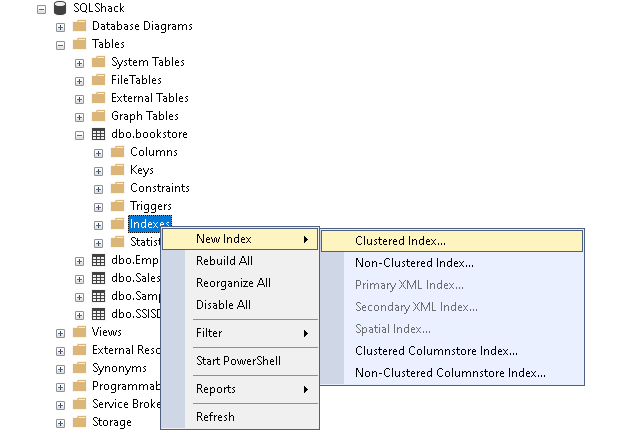Screen dimensions: 642x430
Task: Click the Database Diagrams folder icon
Action: [79, 26]
